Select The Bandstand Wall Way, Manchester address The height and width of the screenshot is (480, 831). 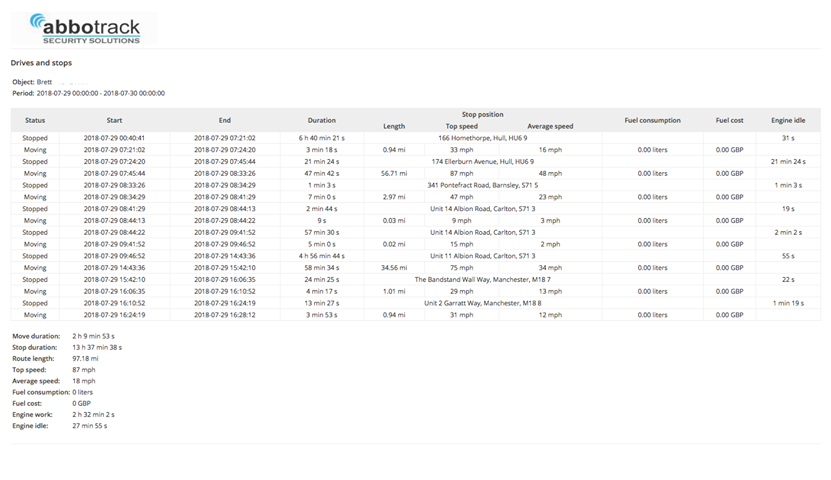(x=482, y=279)
